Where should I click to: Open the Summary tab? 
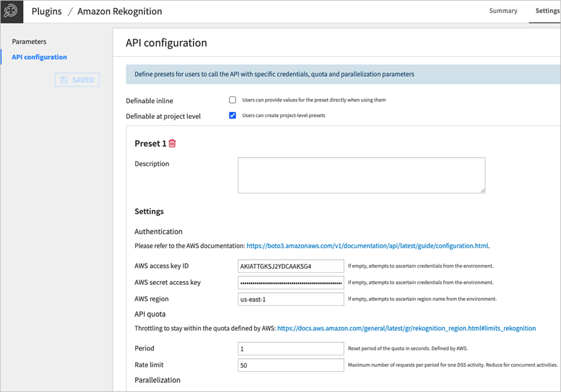(x=503, y=11)
